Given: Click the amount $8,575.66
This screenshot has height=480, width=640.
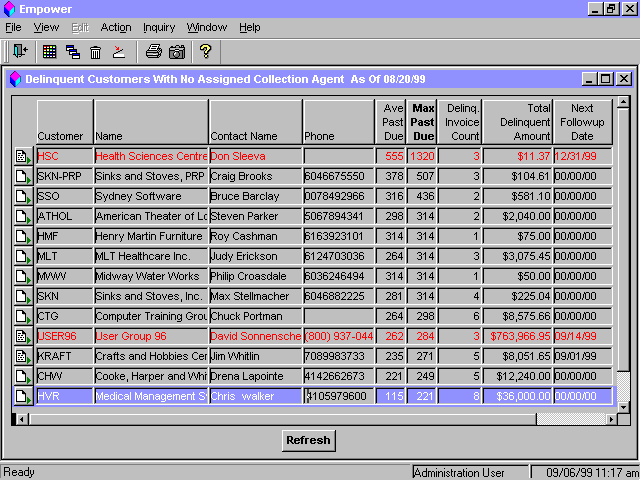Looking at the screenshot, I should pos(518,316).
